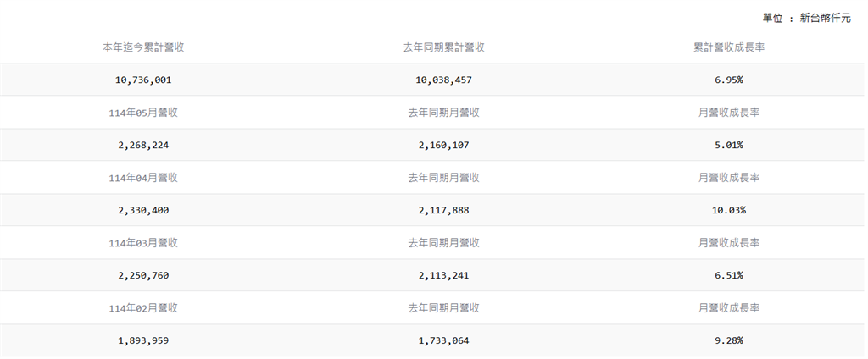Click May revenue value 2,268,224
868x359 pixels.
pyautogui.click(x=143, y=146)
